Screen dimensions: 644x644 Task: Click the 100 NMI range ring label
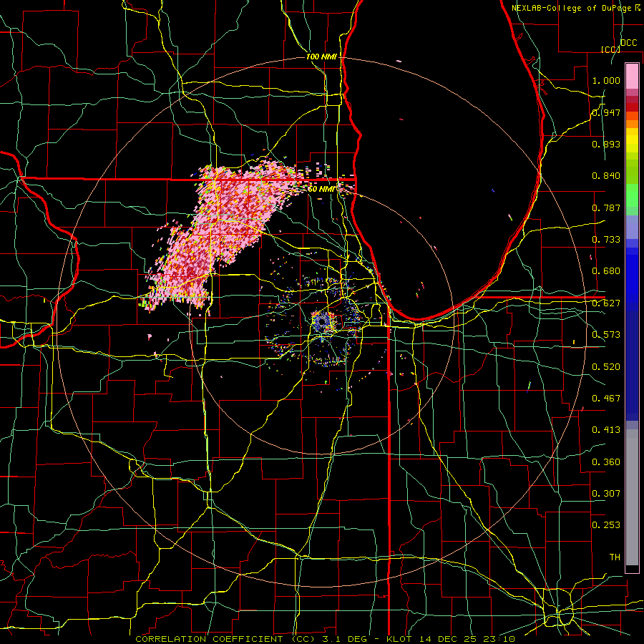pos(321,57)
